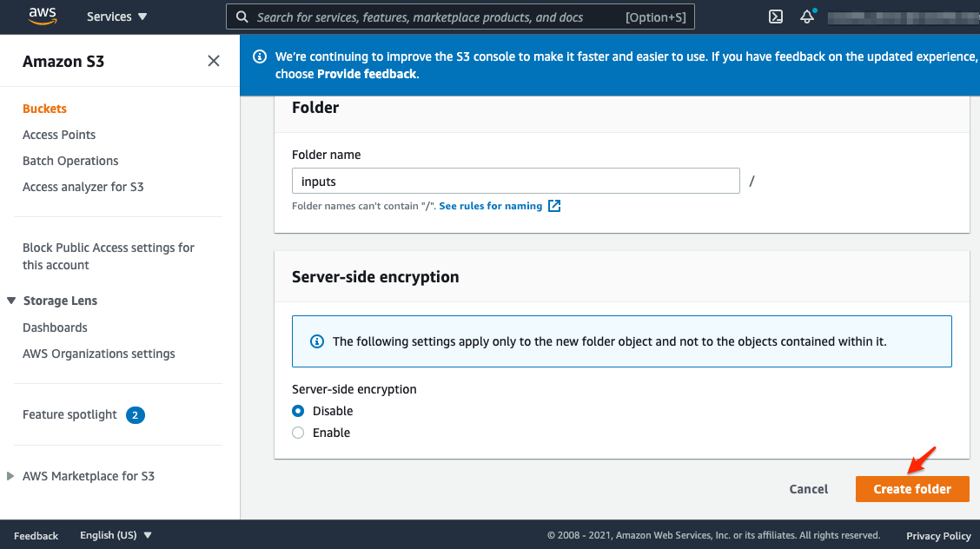Open Feature spotlight

(70, 414)
